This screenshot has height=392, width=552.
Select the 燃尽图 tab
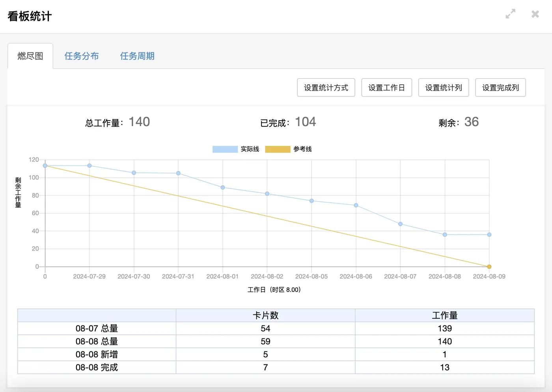pyautogui.click(x=30, y=56)
